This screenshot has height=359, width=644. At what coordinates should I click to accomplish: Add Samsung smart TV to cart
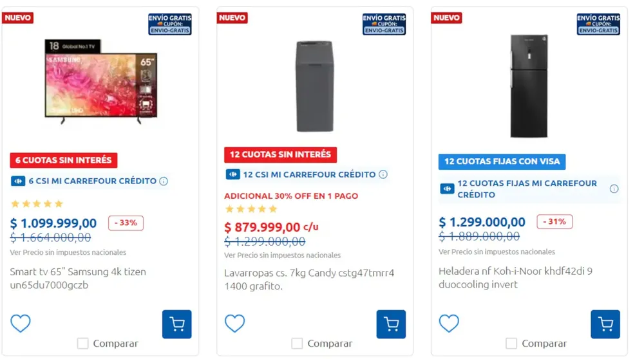coord(176,324)
